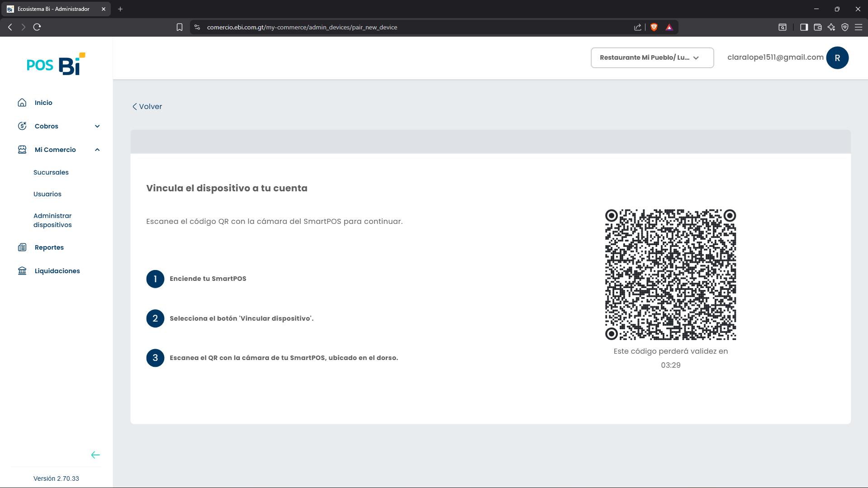The image size is (868, 488).
Task: Open Administrar dispositivos
Action: [x=52, y=220]
